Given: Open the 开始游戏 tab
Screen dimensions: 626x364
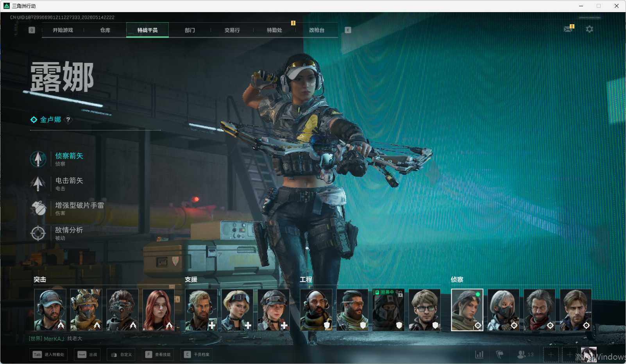Looking at the screenshot, I should coord(63,30).
